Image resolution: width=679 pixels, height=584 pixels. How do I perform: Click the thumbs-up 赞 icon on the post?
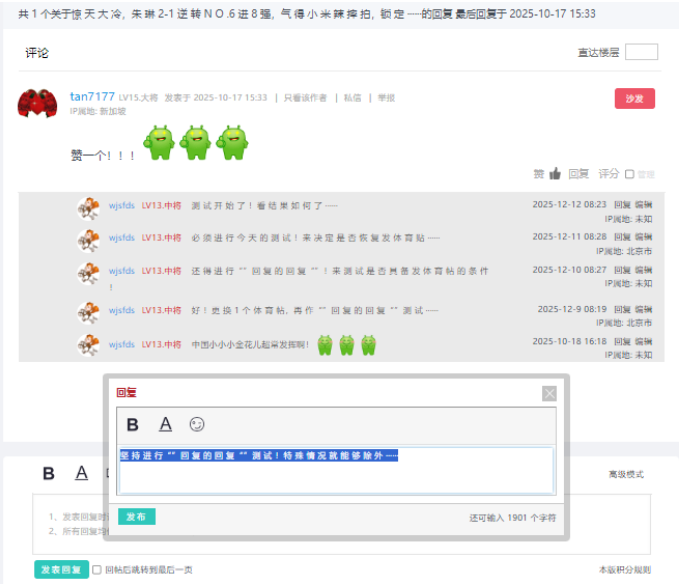click(x=555, y=174)
